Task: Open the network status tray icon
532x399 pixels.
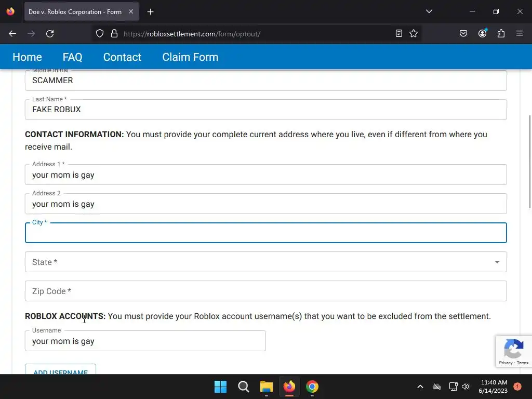Action: [453, 387]
